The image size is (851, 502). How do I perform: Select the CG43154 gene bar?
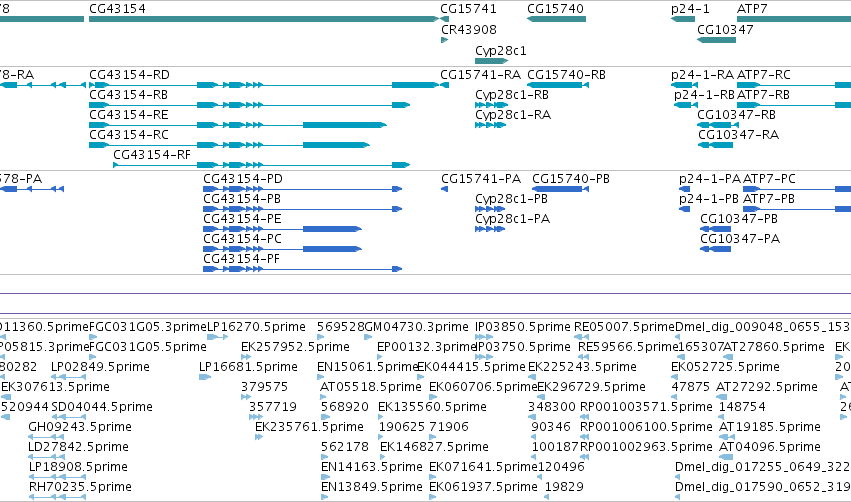click(264, 19)
